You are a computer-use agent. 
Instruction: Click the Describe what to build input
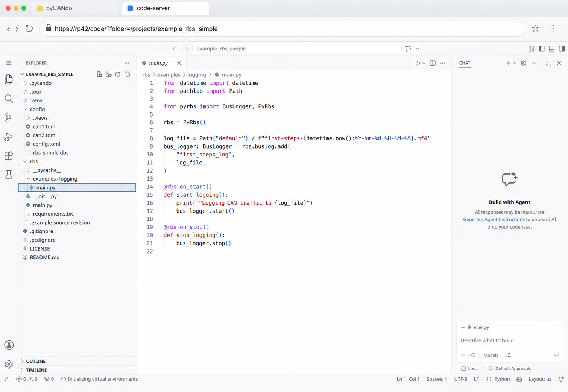509,340
